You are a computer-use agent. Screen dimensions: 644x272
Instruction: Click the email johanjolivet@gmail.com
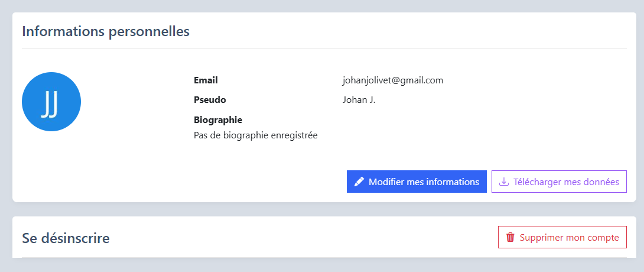pyautogui.click(x=393, y=80)
